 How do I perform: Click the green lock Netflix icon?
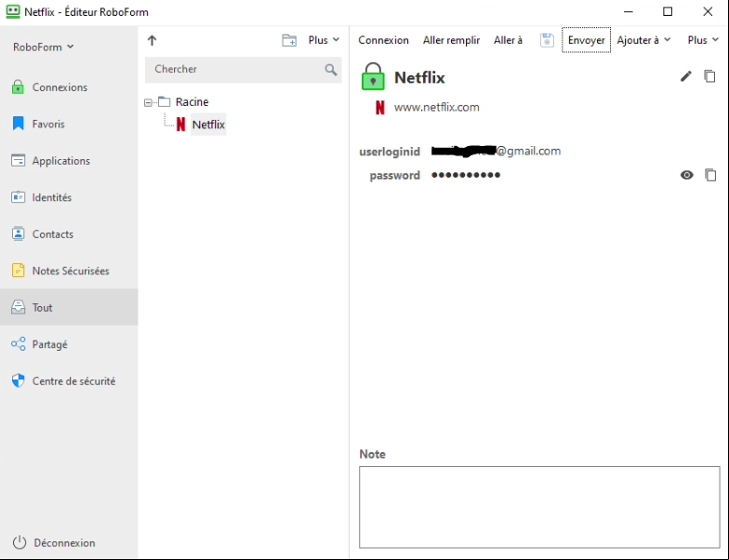[373, 76]
